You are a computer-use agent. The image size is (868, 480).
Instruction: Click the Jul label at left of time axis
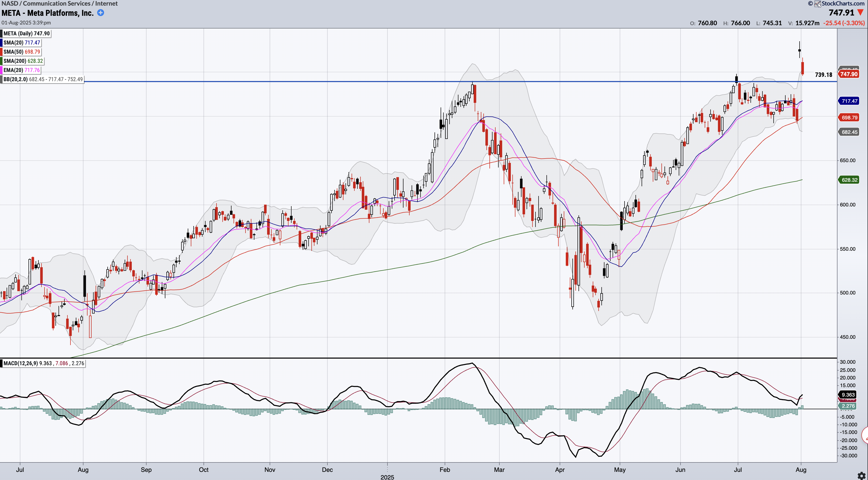click(x=20, y=470)
